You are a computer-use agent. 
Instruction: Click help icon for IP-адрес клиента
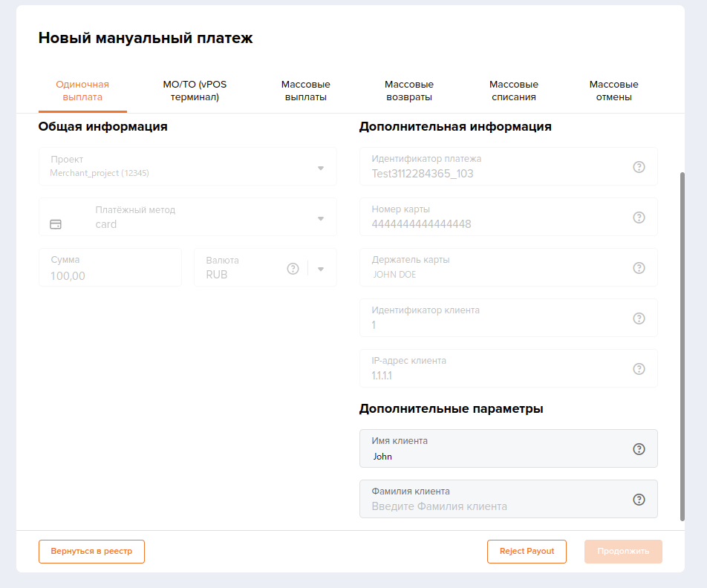coord(639,369)
